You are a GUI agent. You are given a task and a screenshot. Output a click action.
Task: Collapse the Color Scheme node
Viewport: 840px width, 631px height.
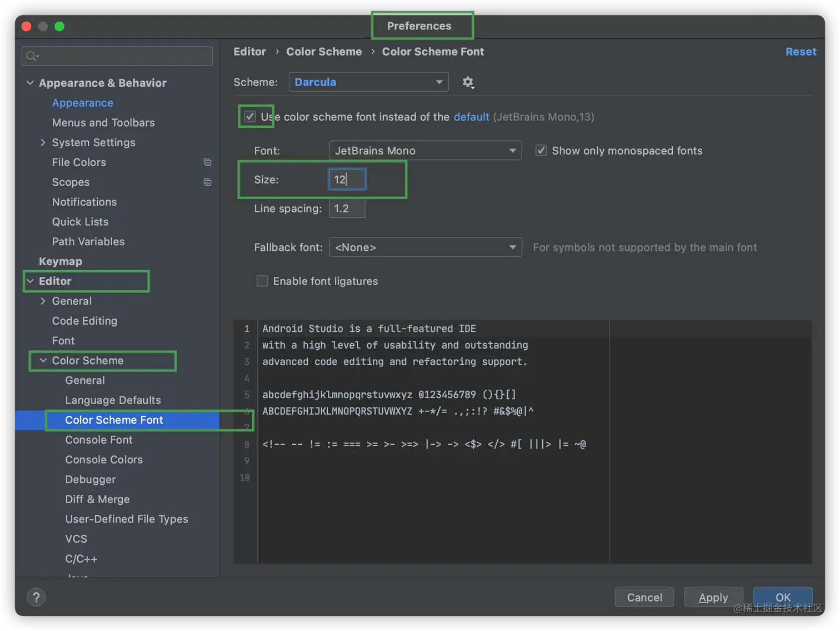pos(43,361)
